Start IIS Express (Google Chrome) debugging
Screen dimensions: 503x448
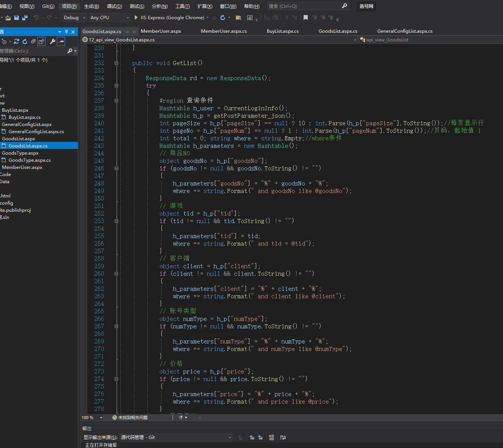point(169,18)
